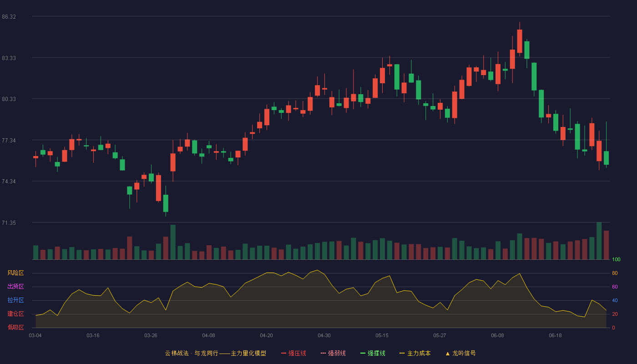Screen dimensions: 637x364
Task: Click the green 100 indicator scale label
Action: point(616,260)
